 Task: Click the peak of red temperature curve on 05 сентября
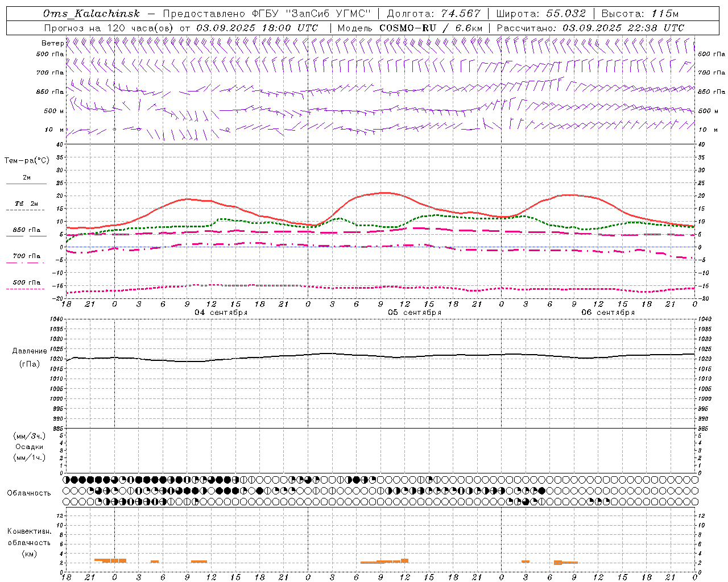coord(384,193)
